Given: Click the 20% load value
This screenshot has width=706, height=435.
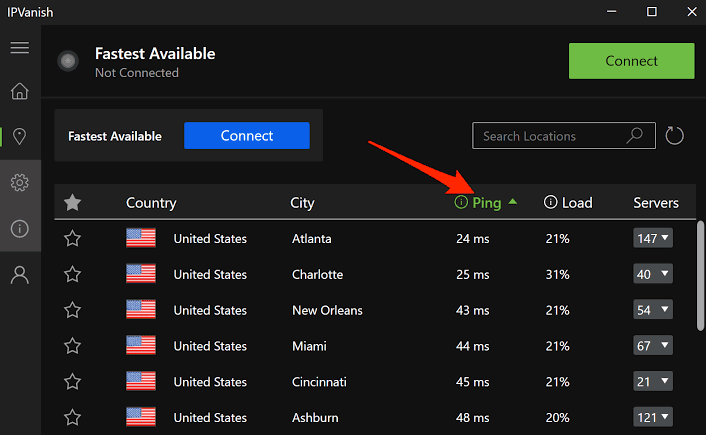Looking at the screenshot, I should click(557, 418).
